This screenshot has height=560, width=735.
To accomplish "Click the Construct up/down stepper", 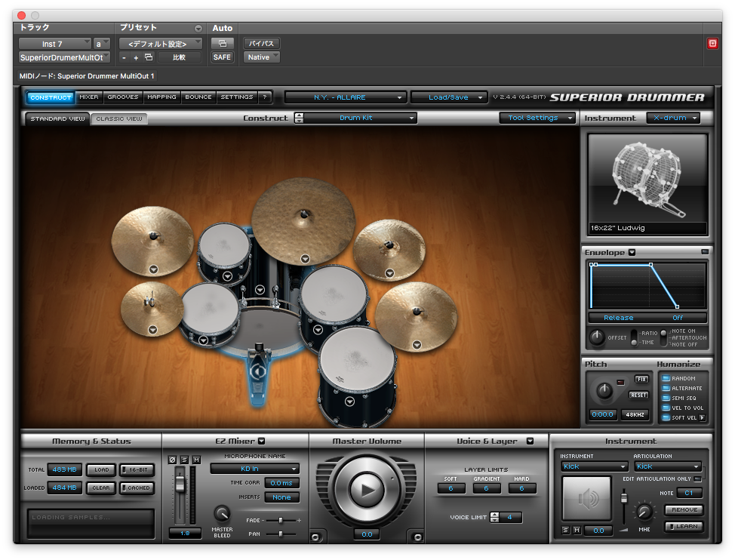I will point(299,118).
